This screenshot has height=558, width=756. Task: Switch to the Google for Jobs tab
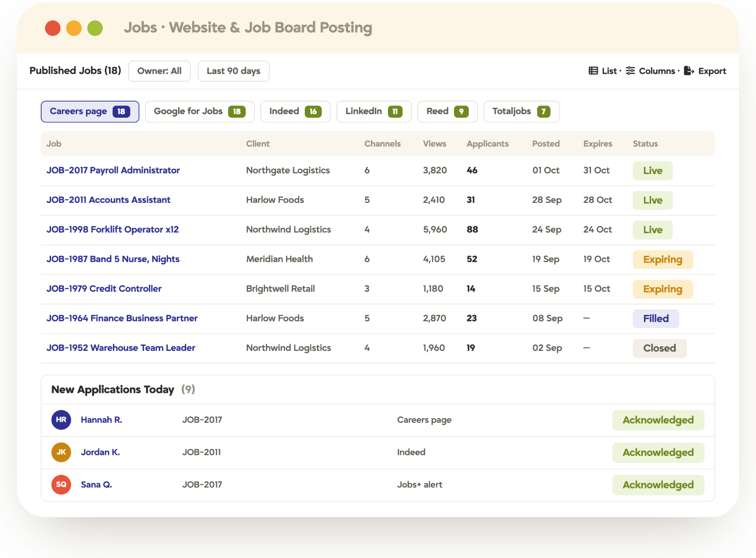pyautogui.click(x=200, y=112)
